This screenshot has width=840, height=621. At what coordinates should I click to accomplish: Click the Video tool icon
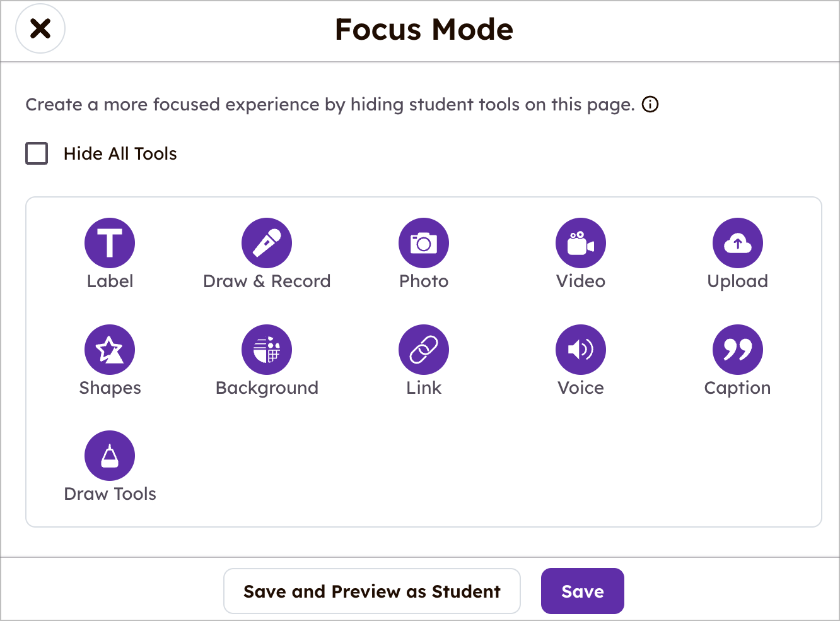(x=581, y=242)
